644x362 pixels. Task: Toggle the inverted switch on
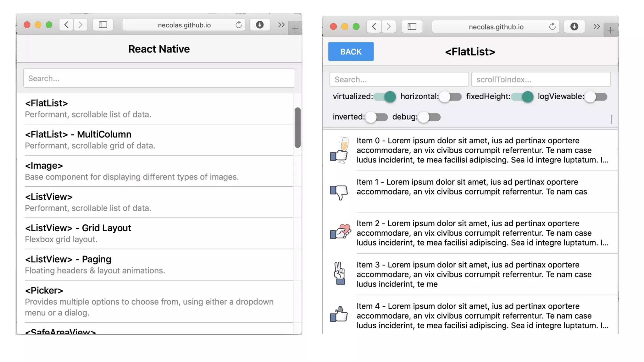click(x=377, y=117)
